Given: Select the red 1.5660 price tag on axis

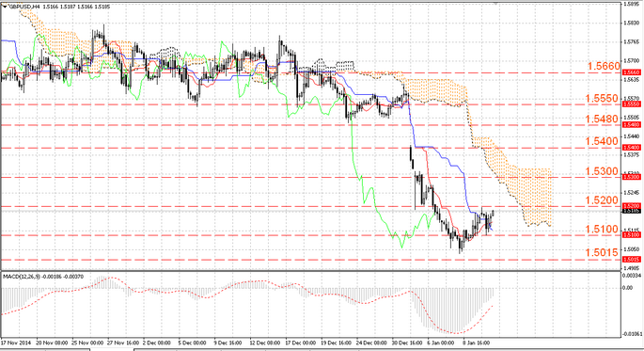Looking at the screenshot, I should (x=632, y=72).
